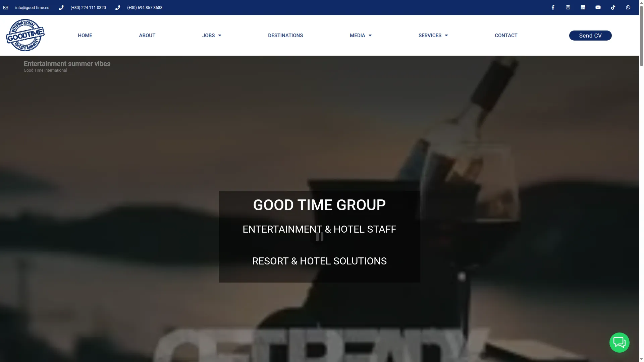
Task: Click phone icon beside 224 111 0320
Action: [x=61, y=8]
